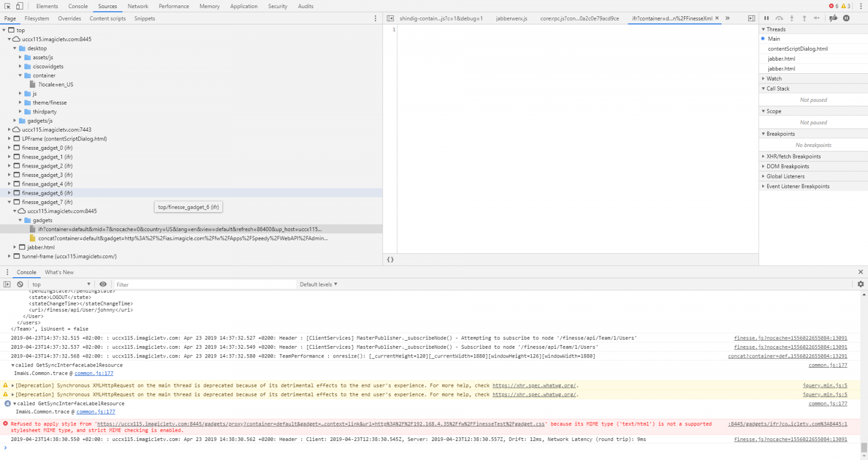This screenshot has width=868, height=460.
Task: Toggle the device toolbar icon
Action: 20,6
